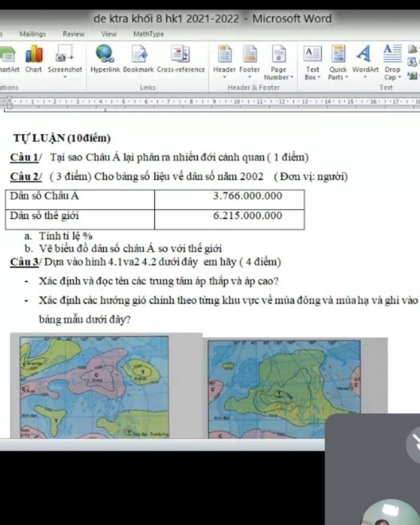Click the Screenshot tool icon
The height and width of the screenshot is (525, 420).
(x=64, y=55)
